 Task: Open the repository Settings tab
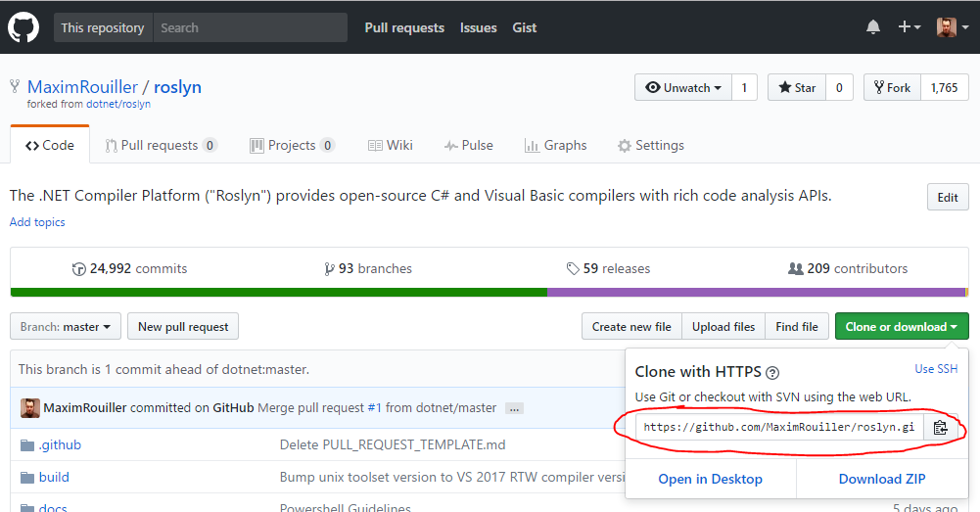point(651,145)
